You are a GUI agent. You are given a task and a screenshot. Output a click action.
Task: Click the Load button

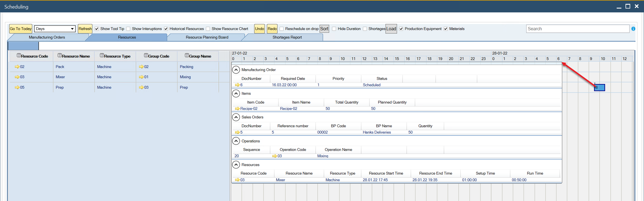pyautogui.click(x=391, y=29)
